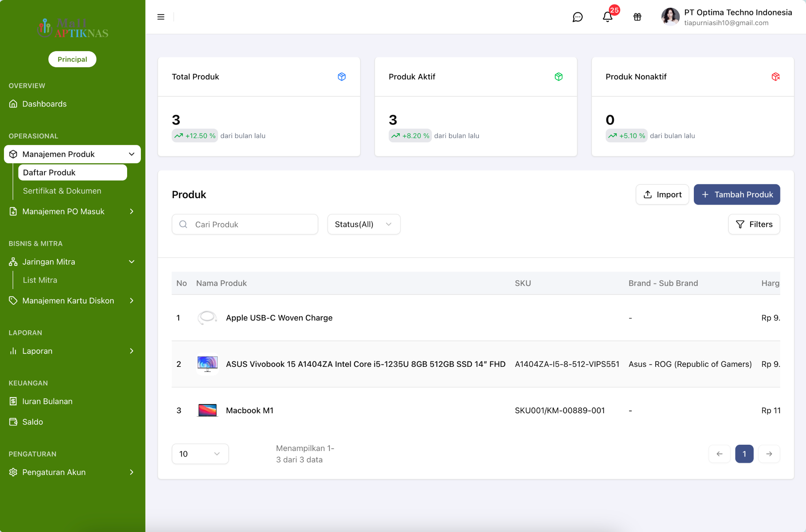Click the gift box icon
Image resolution: width=806 pixels, height=532 pixels.
coord(637,17)
